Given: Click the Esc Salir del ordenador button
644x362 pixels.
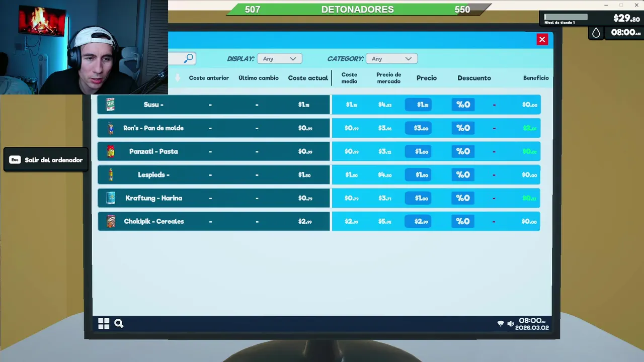Looking at the screenshot, I should click(x=46, y=160).
